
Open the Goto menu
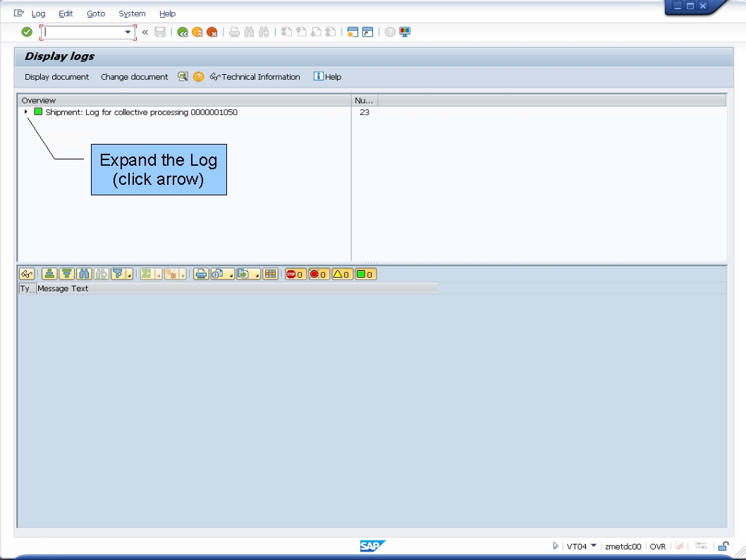click(x=95, y=13)
